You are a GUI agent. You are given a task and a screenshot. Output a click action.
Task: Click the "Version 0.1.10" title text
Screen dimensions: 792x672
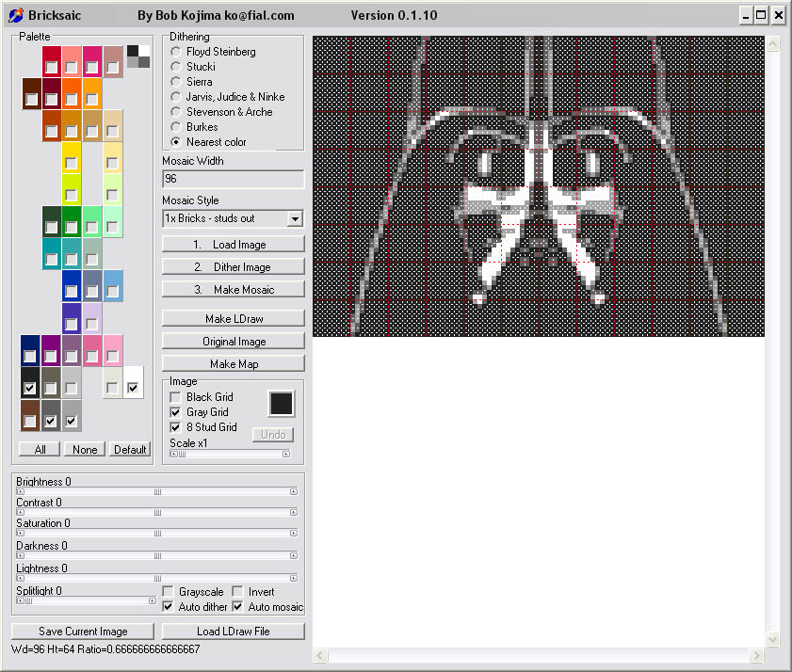pyautogui.click(x=394, y=16)
